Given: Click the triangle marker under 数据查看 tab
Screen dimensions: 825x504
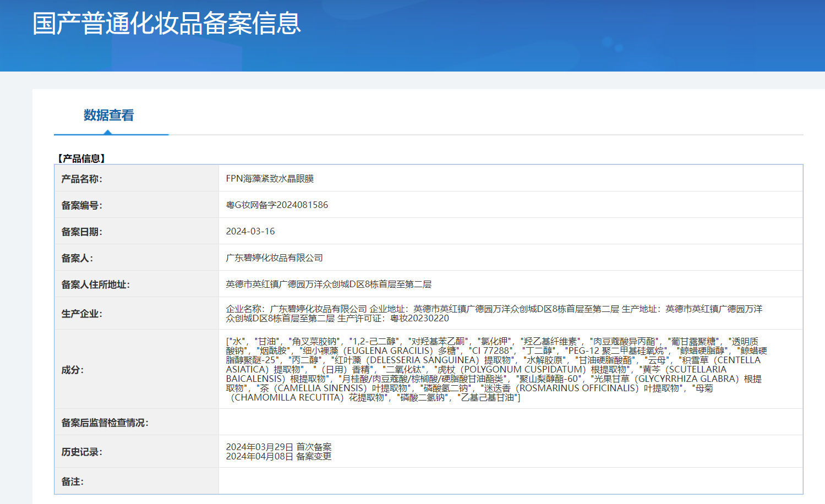Looking at the screenshot, I should [108, 132].
